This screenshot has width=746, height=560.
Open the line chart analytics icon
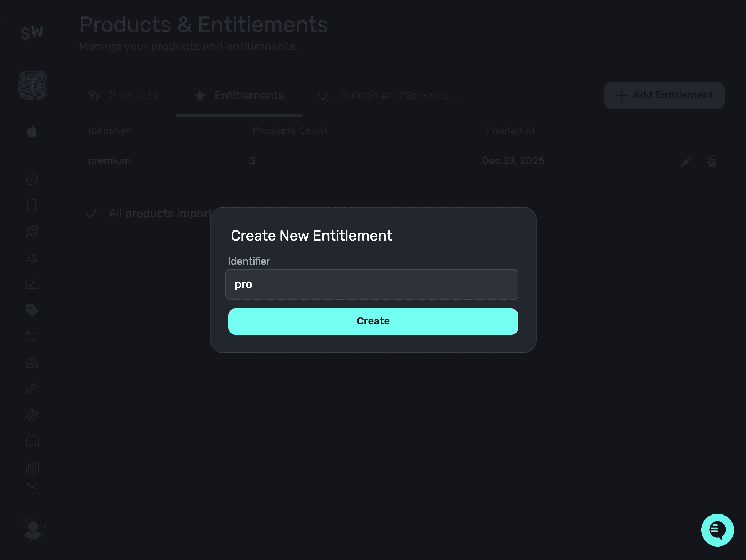[32, 285]
